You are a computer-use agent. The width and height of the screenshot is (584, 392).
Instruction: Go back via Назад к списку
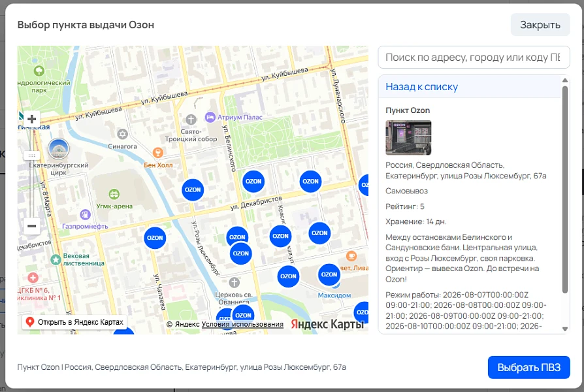[421, 87]
